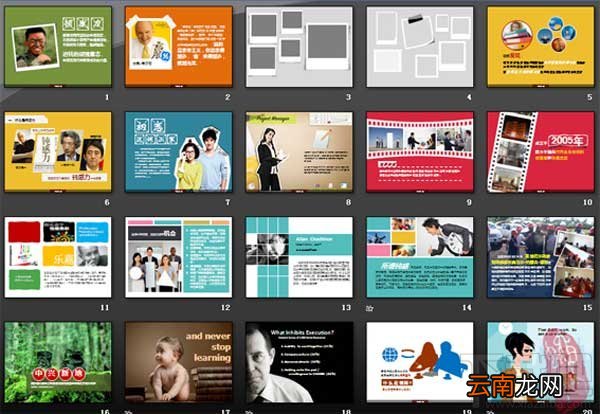Select slide 2 with orange background

179,47
